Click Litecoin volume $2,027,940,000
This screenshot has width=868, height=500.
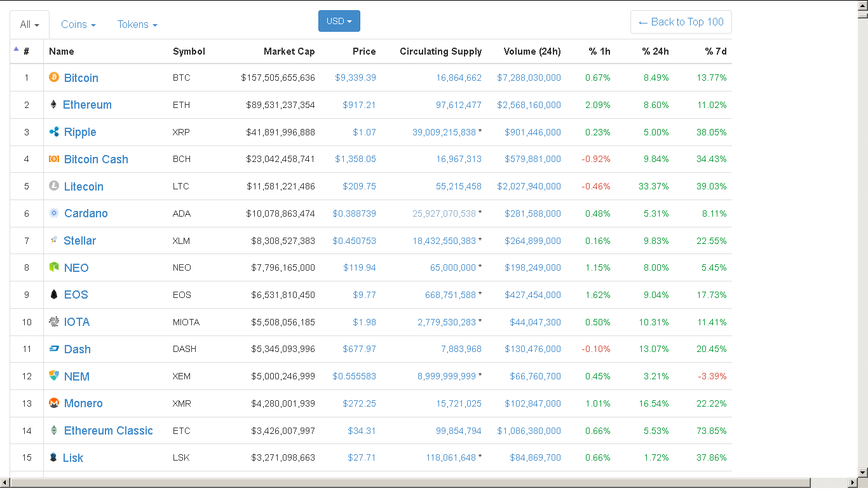(x=529, y=186)
